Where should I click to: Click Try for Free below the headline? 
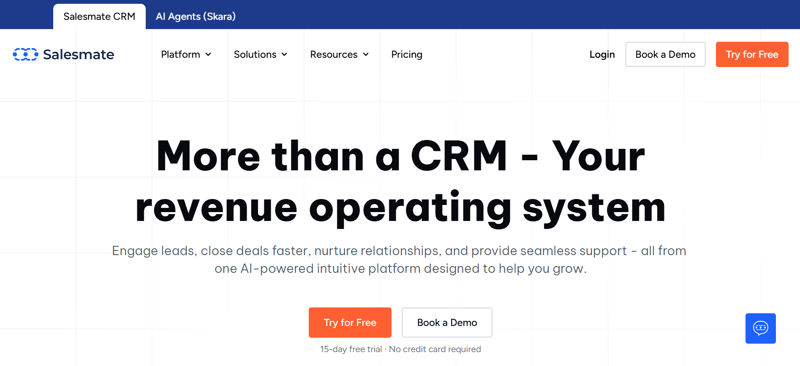pos(350,323)
